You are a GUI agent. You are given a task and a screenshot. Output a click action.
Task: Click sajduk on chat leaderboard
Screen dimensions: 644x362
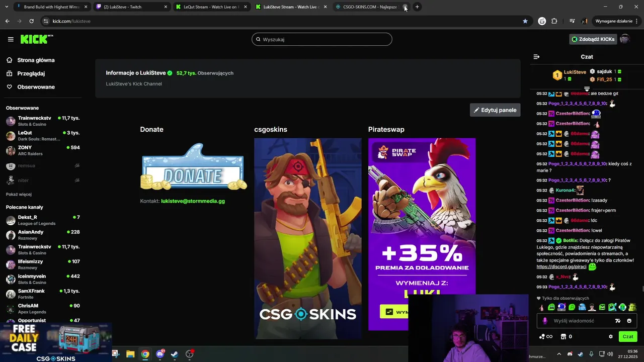tap(605, 71)
